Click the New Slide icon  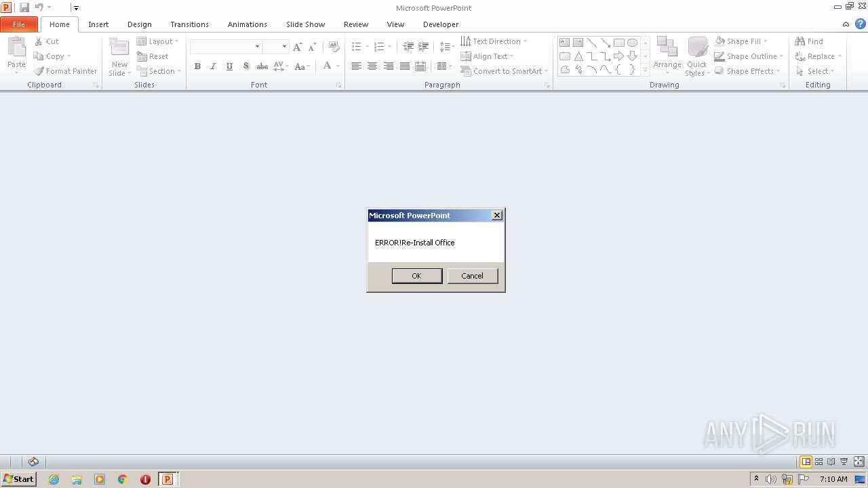(119, 47)
